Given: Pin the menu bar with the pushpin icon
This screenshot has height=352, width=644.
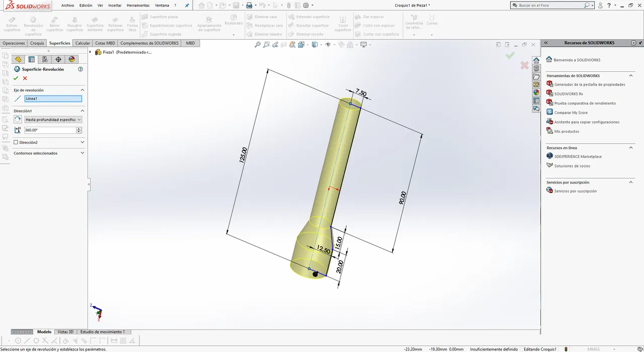Looking at the screenshot, I should 187,6.
